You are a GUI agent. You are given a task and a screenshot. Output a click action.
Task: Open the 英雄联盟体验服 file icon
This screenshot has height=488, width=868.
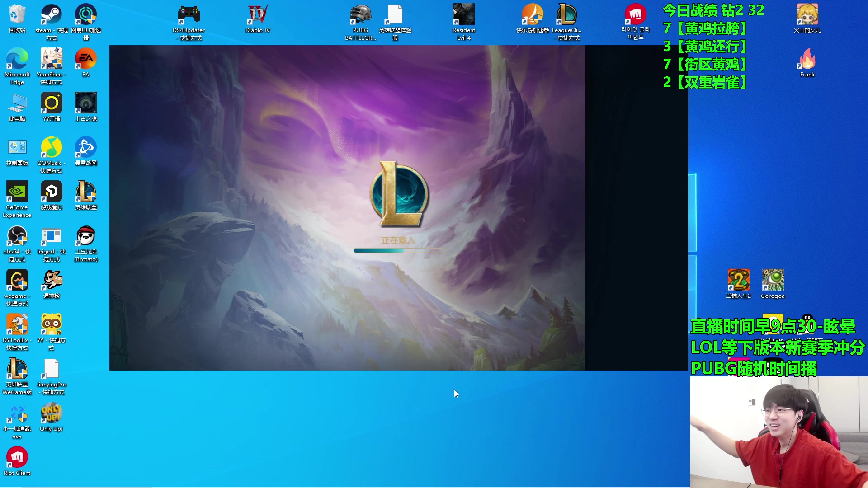(x=395, y=22)
